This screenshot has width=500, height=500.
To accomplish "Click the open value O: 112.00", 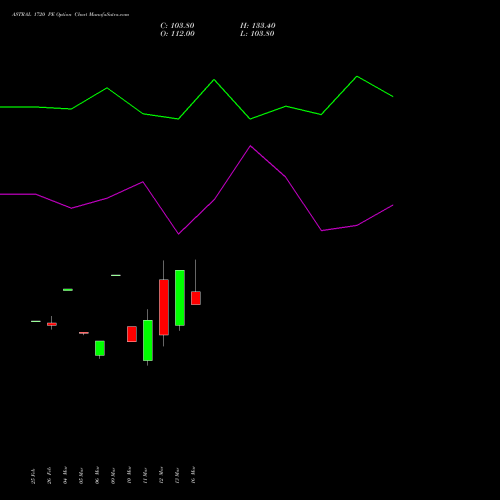I will pyautogui.click(x=177, y=34).
